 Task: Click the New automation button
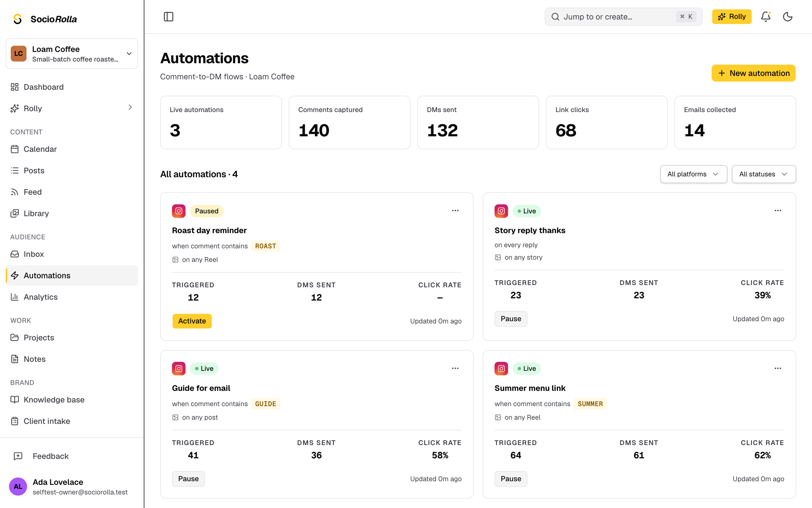click(x=753, y=73)
